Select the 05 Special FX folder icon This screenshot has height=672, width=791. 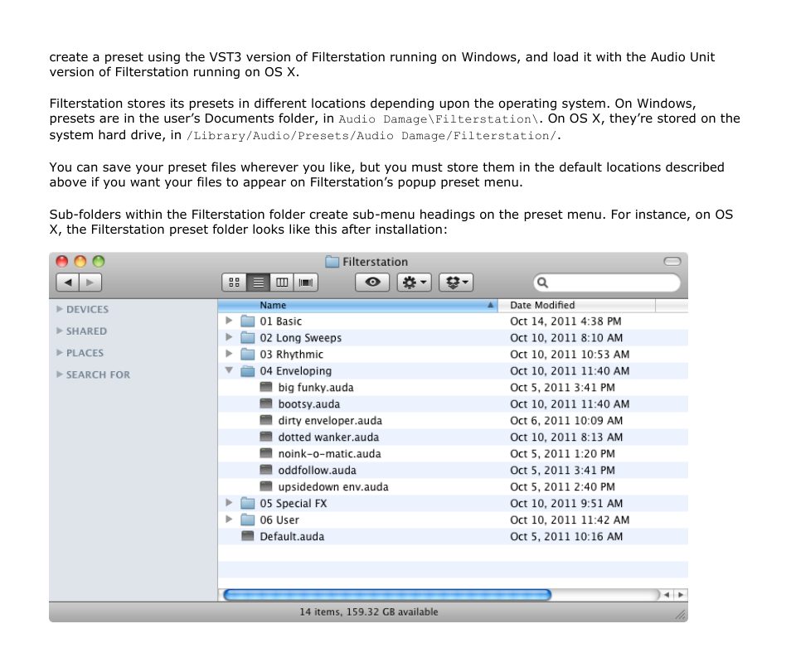point(248,503)
